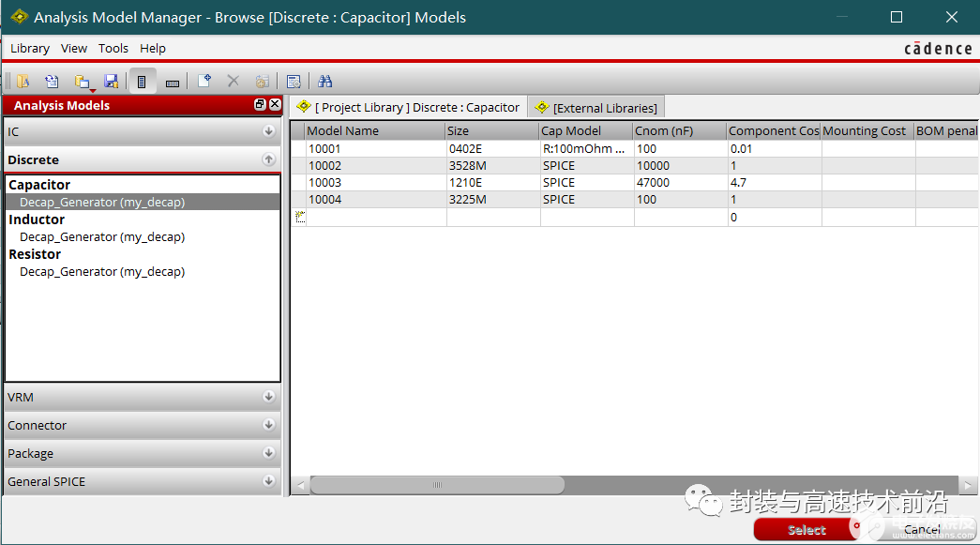This screenshot has height=545, width=980.
Task: Float the Analysis Models panel
Action: point(260,105)
